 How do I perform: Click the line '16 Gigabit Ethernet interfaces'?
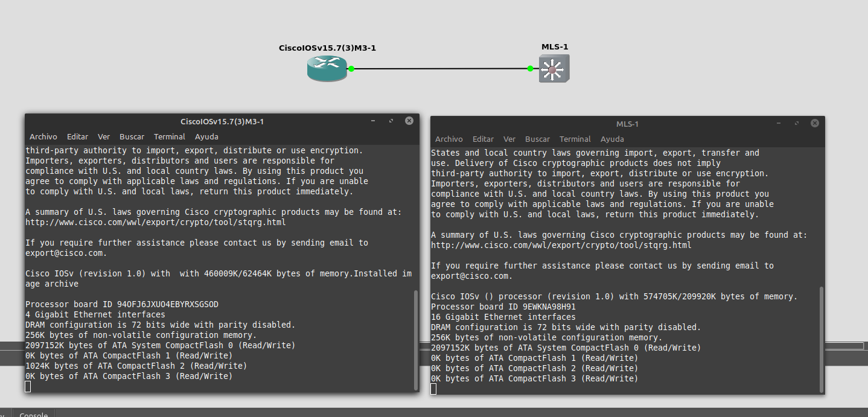coord(503,317)
